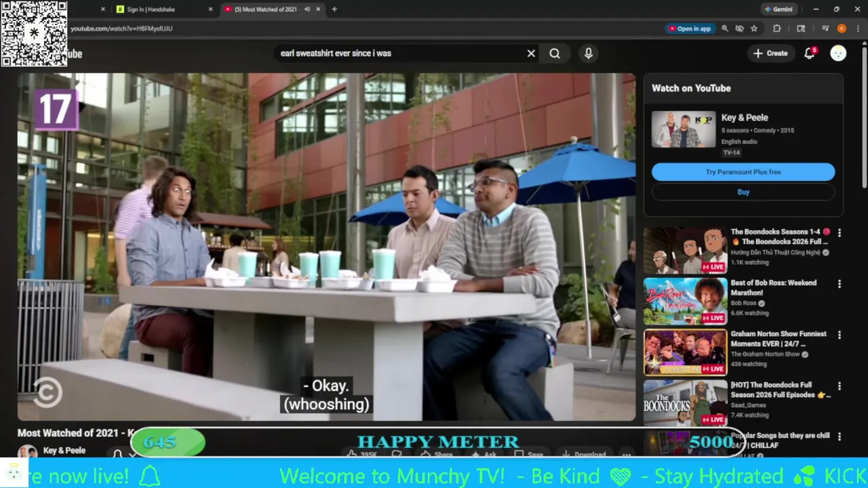Screen dimensions: 868x488
Task: Open the Key & Peele show thumbnail
Action: (x=684, y=129)
